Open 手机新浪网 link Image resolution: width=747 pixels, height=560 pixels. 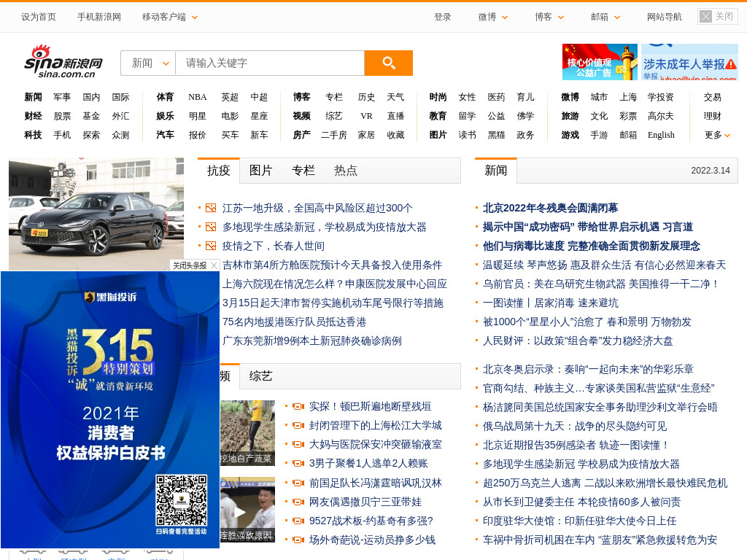click(99, 17)
